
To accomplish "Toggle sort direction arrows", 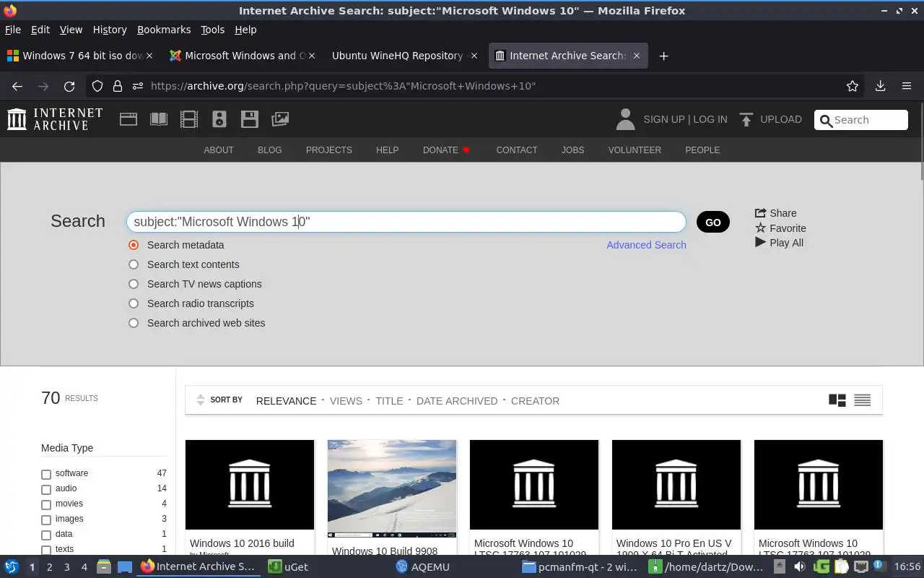I will [201, 400].
